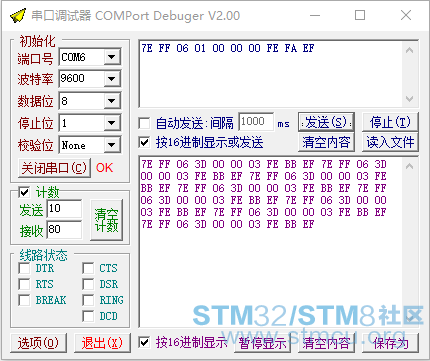Click the 暂停显示 button
The width and height of the screenshot is (430, 361).
point(262,343)
